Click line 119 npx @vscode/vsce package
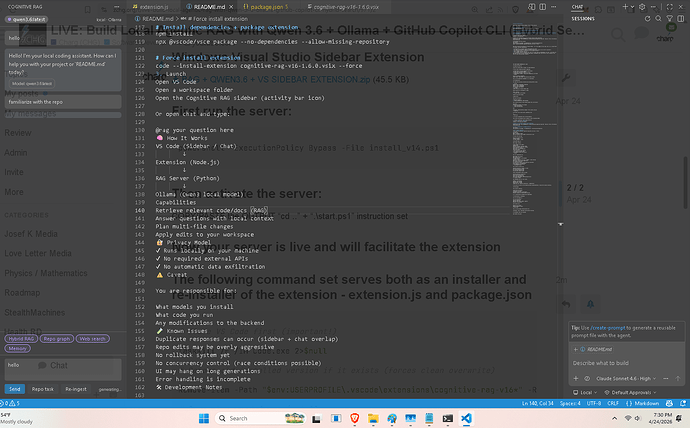The image size is (690, 428). tap(272, 42)
